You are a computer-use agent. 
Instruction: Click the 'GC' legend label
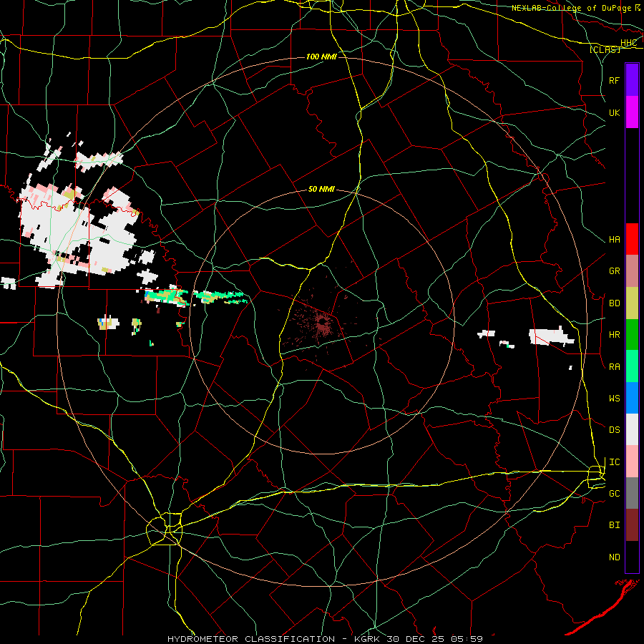tap(614, 494)
